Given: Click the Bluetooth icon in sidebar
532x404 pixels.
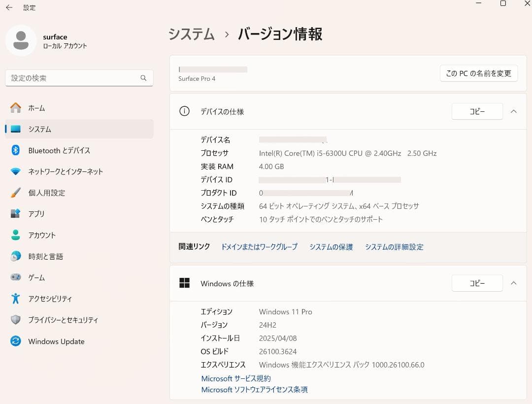Looking at the screenshot, I should pos(16,150).
